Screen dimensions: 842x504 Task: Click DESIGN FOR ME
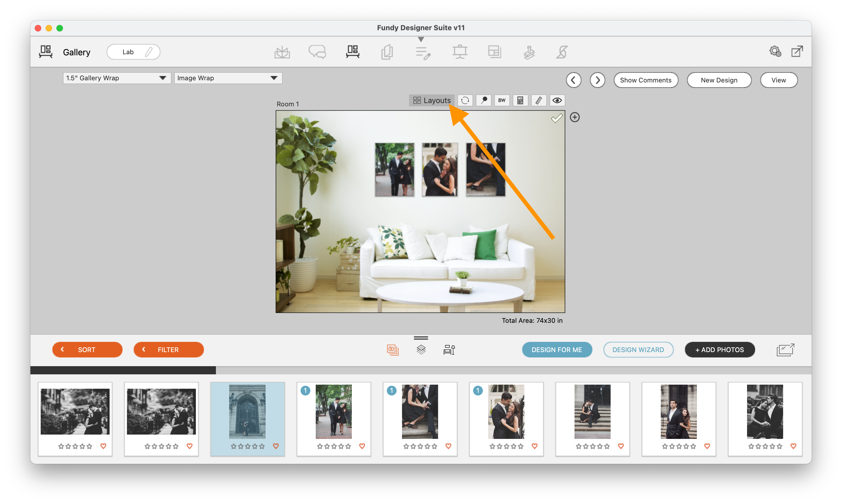pyautogui.click(x=557, y=349)
